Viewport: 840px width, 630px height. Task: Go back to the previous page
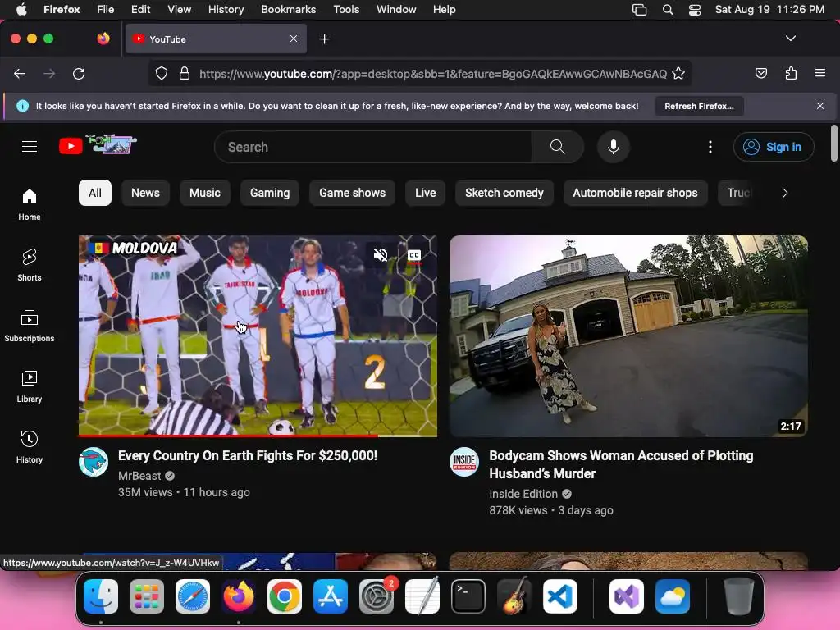[x=20, y=73]
